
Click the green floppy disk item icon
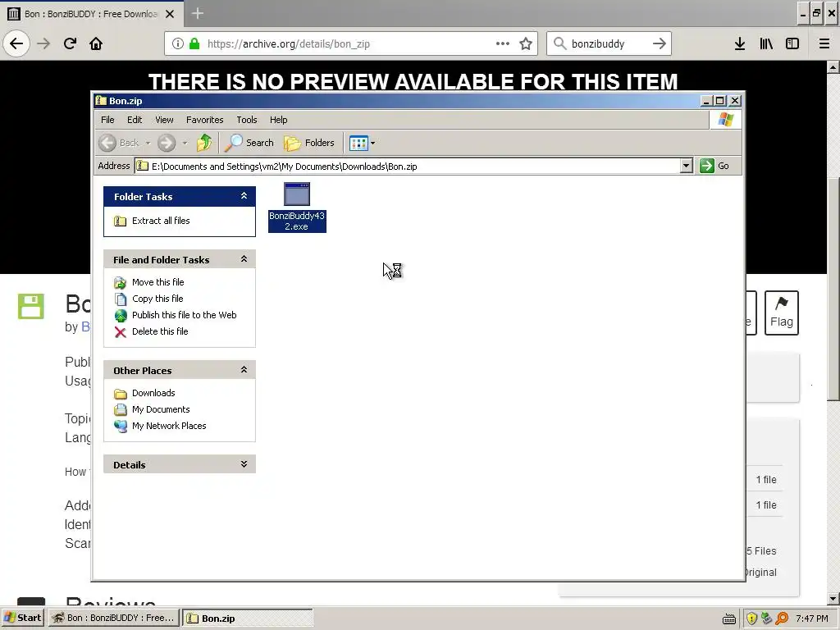[31, 307]
